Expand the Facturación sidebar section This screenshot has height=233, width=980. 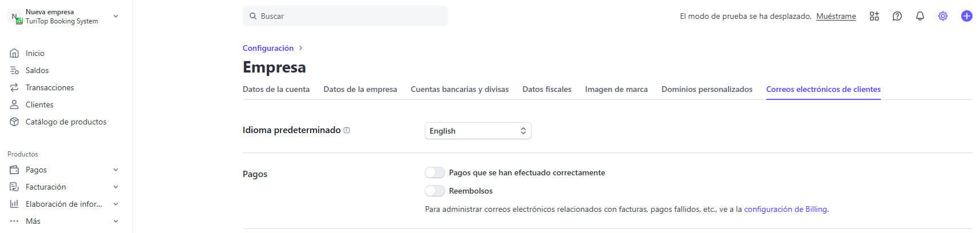coord(116,187)
